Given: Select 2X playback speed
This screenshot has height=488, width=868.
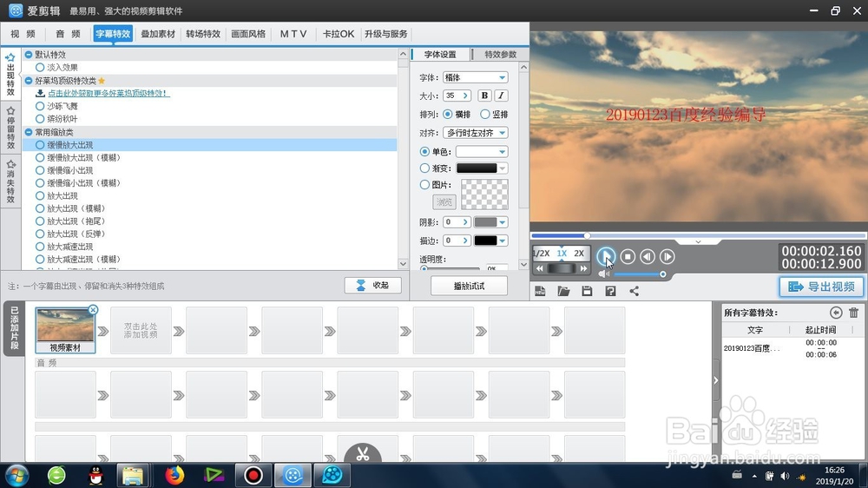Looking at the screenshot, I should (x=579, y=254).
